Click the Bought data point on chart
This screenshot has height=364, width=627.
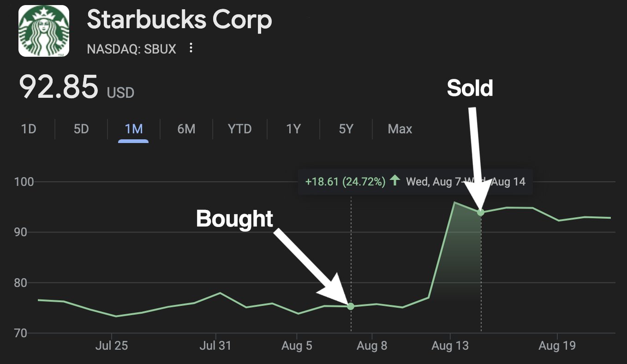click(351, 306)
